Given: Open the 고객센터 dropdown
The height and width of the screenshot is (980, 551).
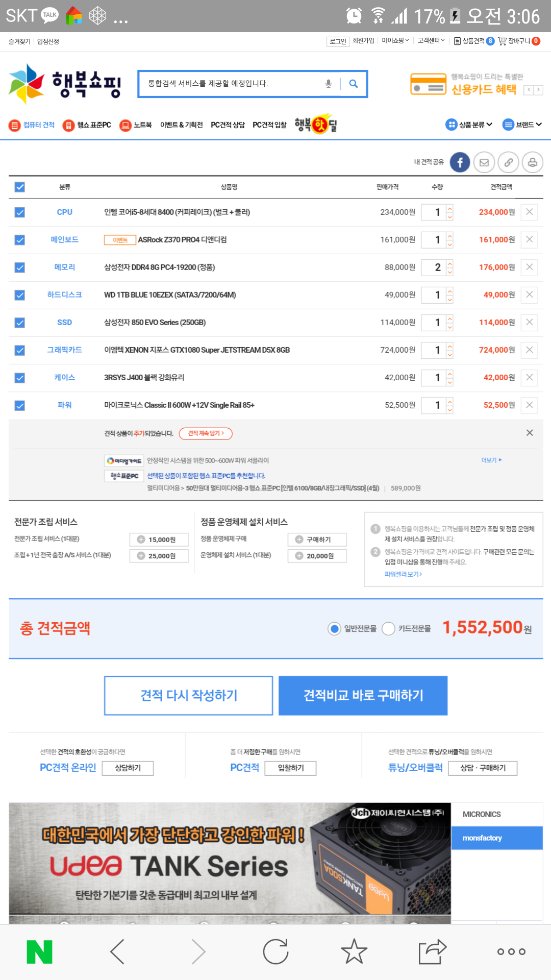Looking at the screenshot, I should [x=431, y=40].
